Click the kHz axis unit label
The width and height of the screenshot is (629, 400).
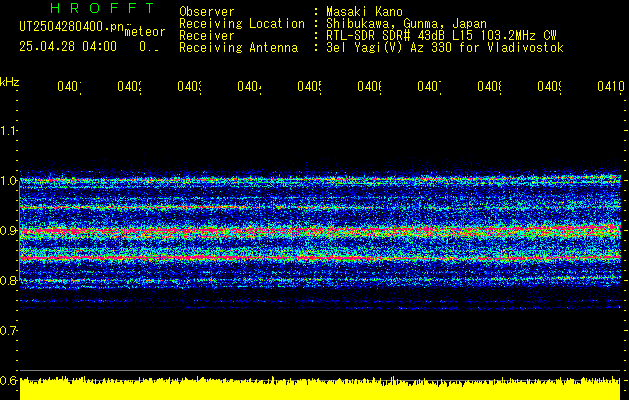click(x=9, y=82)
